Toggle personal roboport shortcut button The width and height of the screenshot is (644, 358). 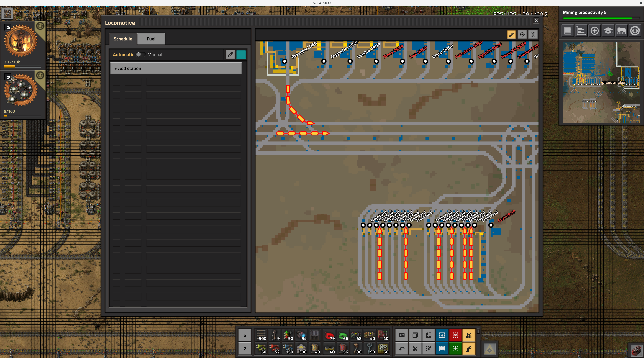pyautogui.click(x=469, y=335)
